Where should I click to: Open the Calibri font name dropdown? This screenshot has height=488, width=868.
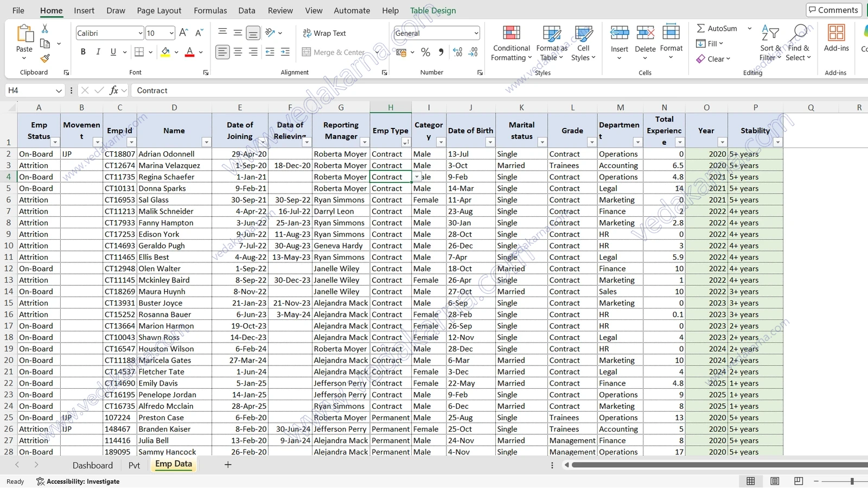[140, 33]
